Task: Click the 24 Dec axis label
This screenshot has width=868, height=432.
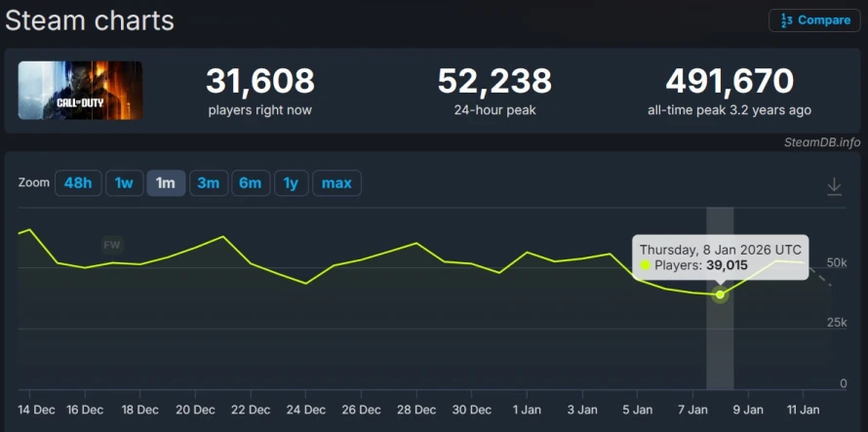Action: coord(306,410)
